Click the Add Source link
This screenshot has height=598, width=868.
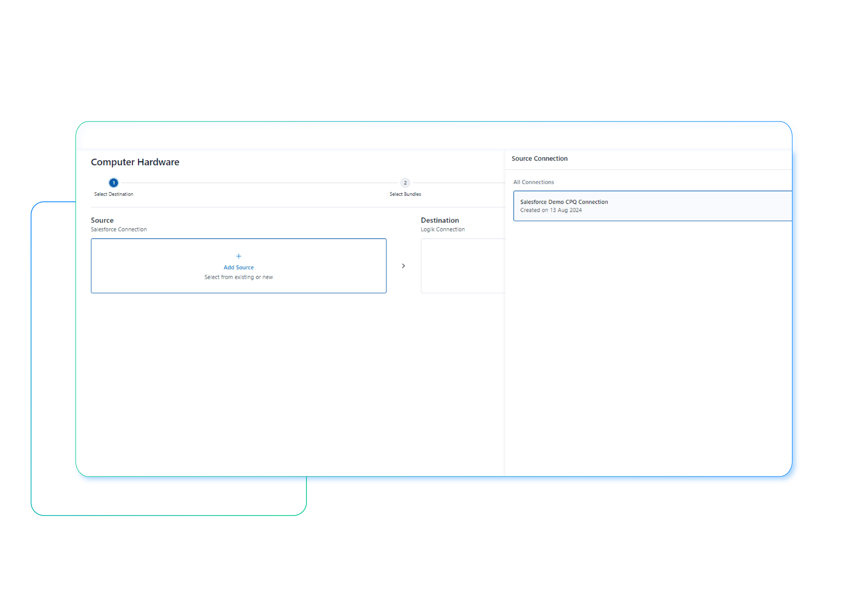(238, 267)
